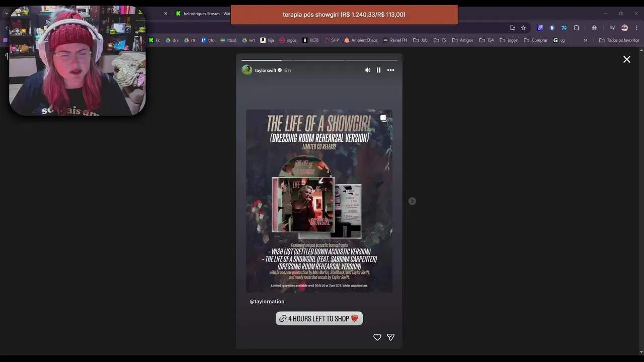Open the 'Painel FN' bookmark
The height and width of the screenshot is (362, 644).
click(395, 40)
